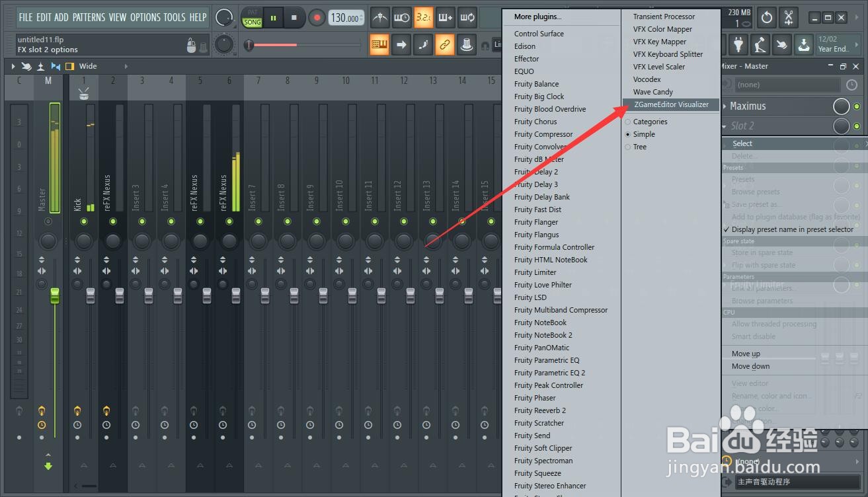Open the TOOLS menu

pyautogui.click(x=175, y=17)
